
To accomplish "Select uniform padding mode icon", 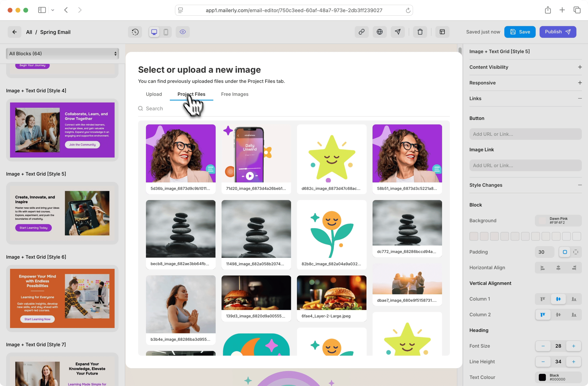I will 565,252.
